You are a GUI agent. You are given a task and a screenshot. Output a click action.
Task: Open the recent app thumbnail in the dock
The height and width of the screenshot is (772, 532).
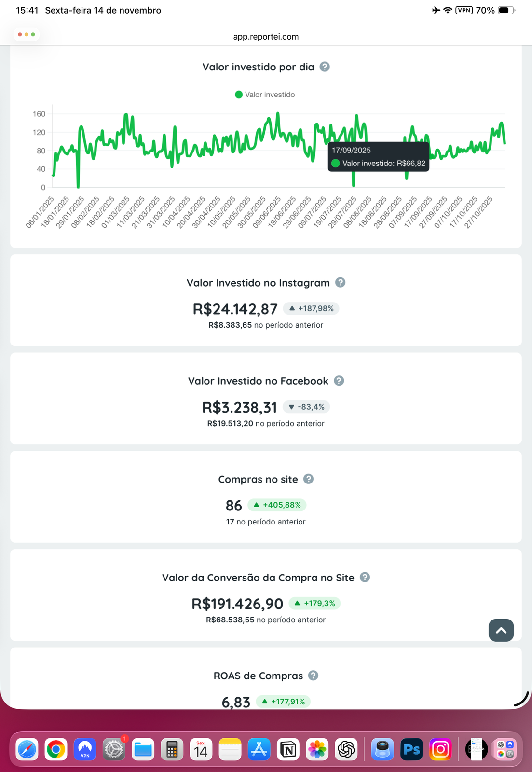[x=477, y=749]
